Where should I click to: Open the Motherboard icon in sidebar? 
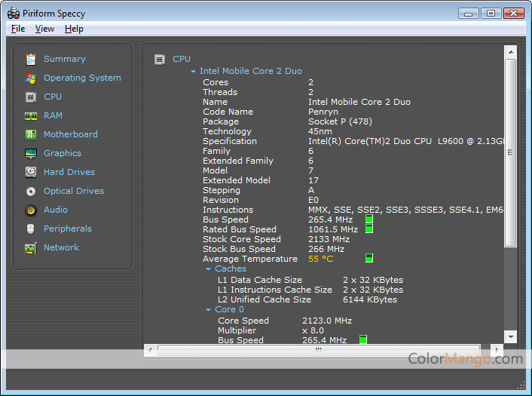click(x=31, y=134)
